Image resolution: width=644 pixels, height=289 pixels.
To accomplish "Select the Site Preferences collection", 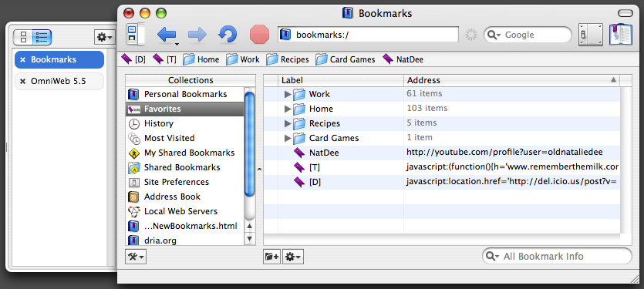I will point(185,183).
